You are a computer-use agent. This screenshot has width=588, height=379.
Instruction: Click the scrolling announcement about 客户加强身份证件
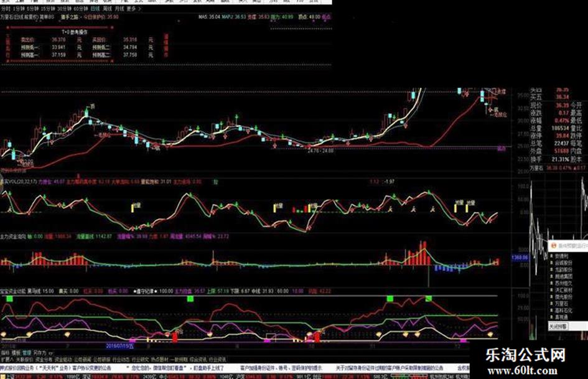(281, 368)
